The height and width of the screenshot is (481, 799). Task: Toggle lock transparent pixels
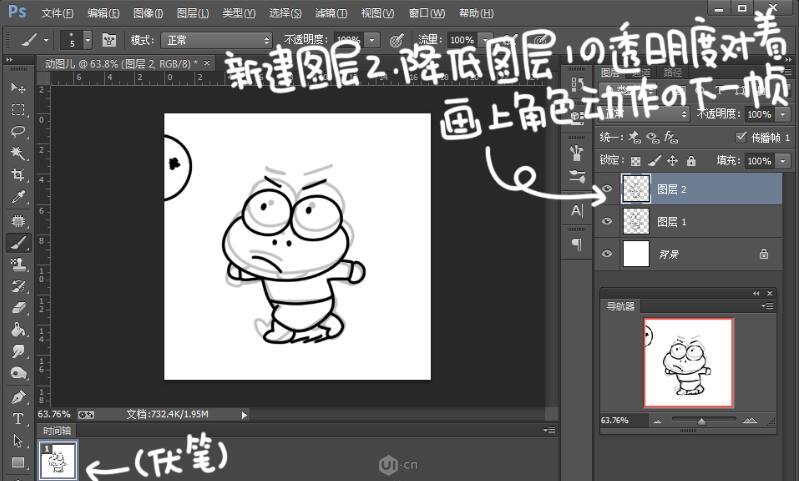(635, 161)
